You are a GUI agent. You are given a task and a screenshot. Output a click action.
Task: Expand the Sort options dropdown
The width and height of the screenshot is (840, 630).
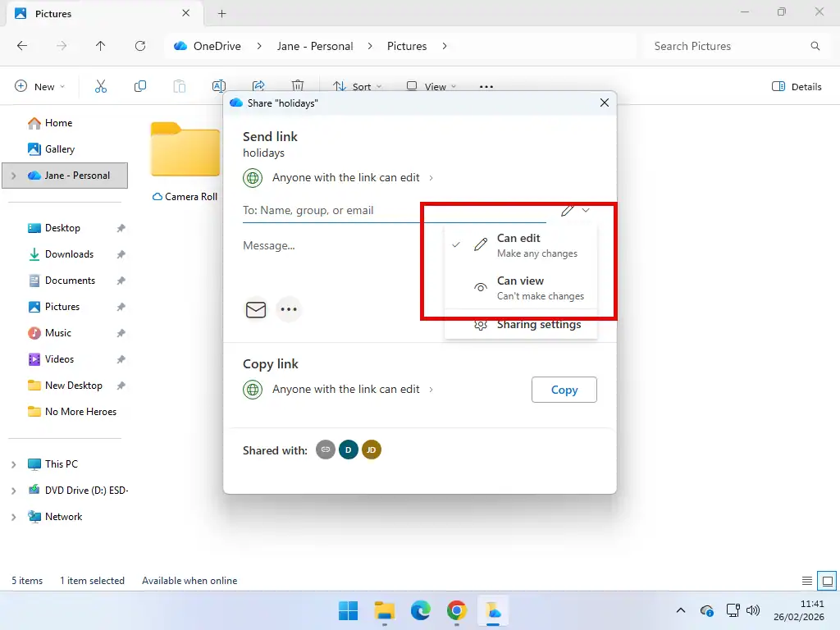tap(358, 86)
